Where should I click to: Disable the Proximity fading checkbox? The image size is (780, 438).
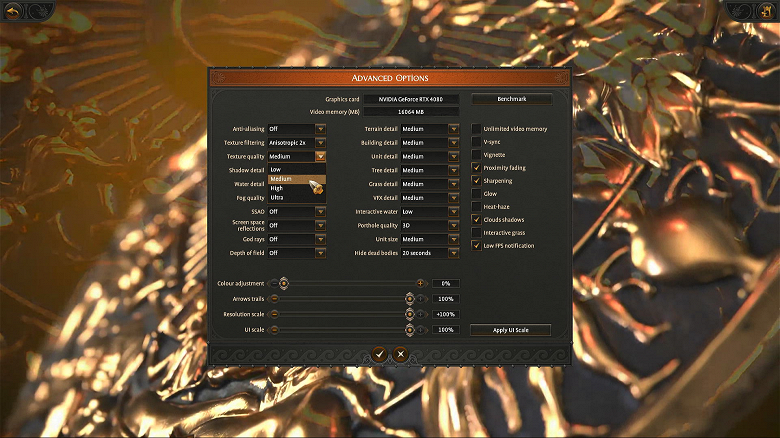476,168
